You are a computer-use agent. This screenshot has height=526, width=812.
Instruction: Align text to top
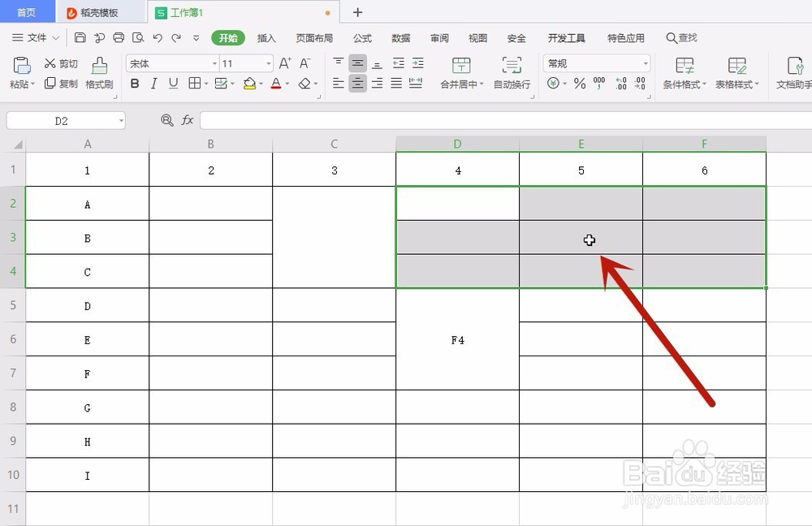[338, 63]
